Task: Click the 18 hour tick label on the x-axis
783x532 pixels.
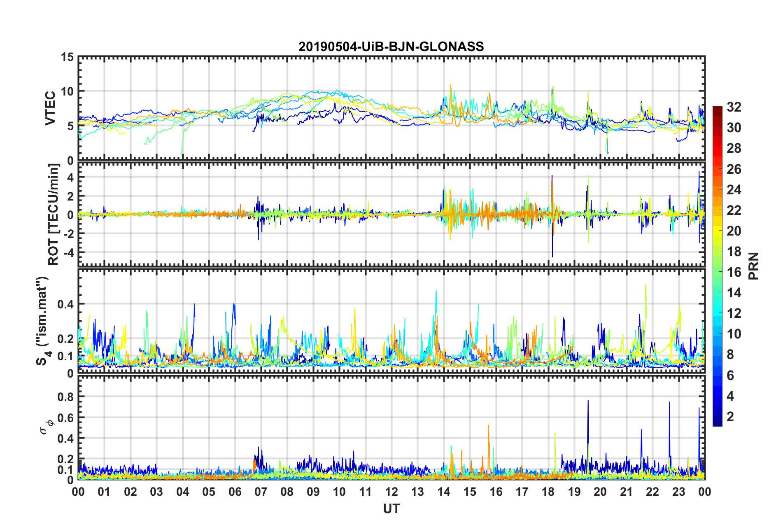Action: (x=548, y=492)
